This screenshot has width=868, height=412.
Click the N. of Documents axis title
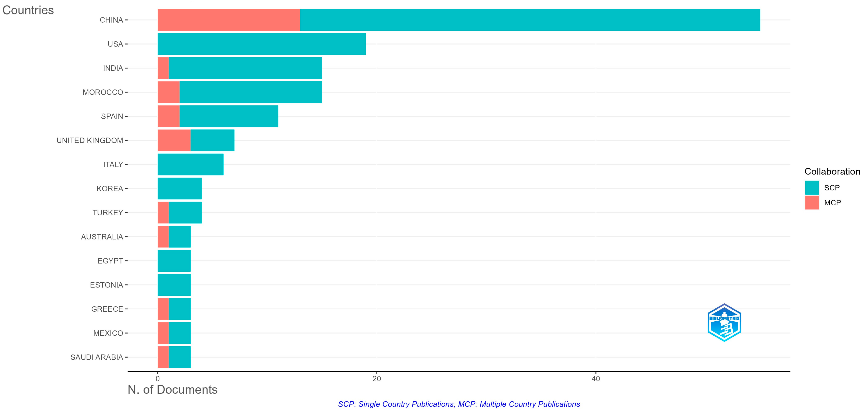tap(173, 389)
